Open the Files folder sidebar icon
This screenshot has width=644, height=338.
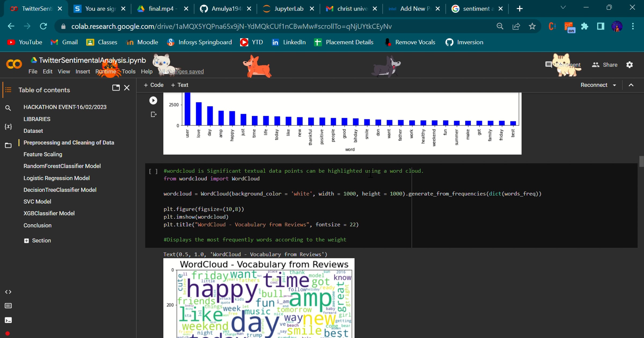[x=8, y=145]
